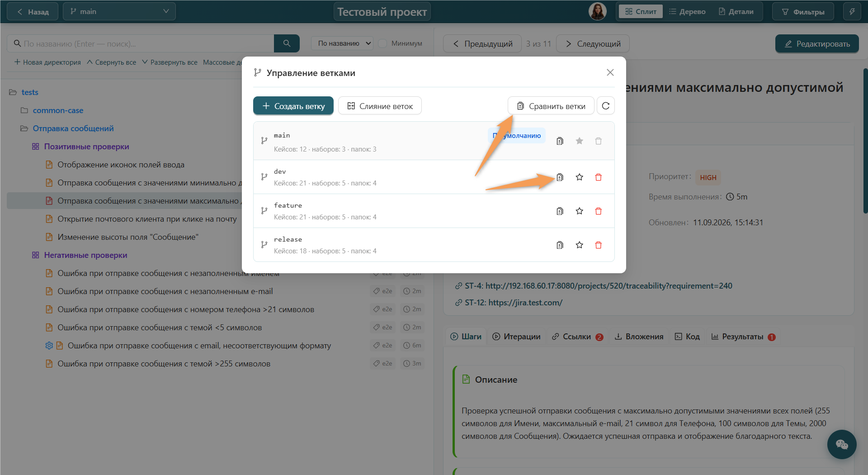Screen dimensions: 868x475
Task: Click the Сравнить ветки button
Action: pyautogui.click(x=551, y=106)
